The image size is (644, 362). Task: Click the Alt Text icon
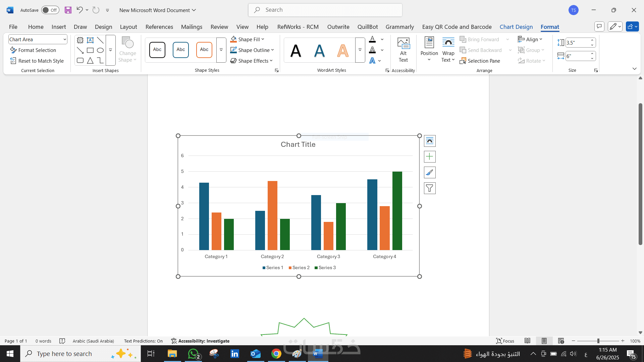coord(403,50)
